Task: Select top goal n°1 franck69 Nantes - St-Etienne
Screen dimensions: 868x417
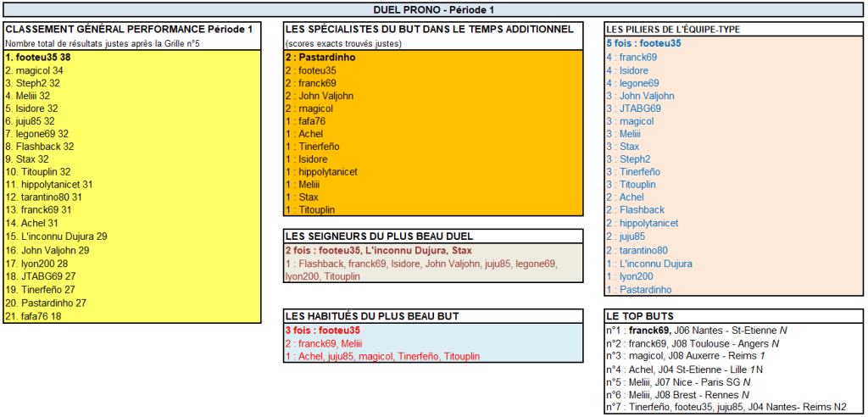Action: (690, 331)
